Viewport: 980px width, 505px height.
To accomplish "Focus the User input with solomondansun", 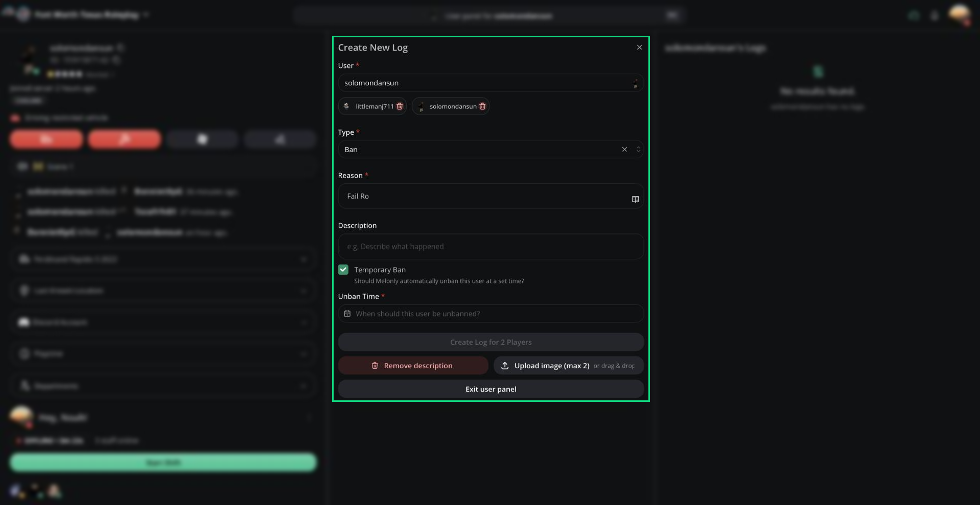I will [491, 83].
